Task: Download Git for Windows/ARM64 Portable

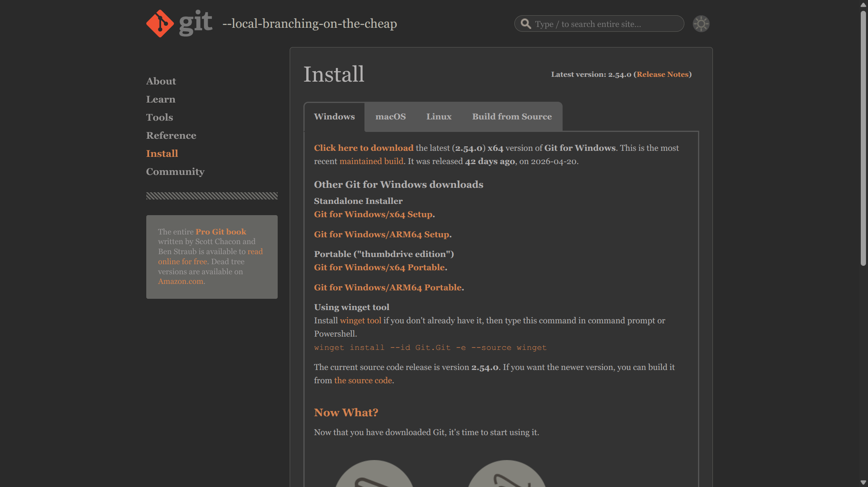Action: coord(388,288)
